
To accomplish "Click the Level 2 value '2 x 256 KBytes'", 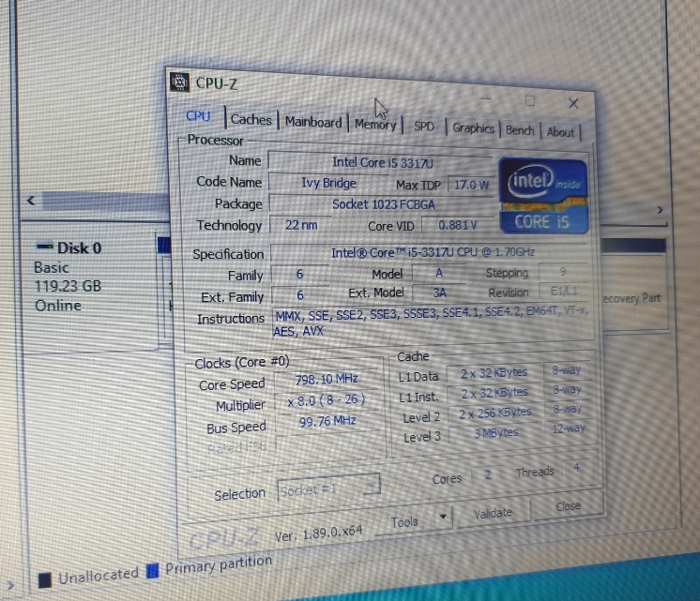I will [495, 413].
